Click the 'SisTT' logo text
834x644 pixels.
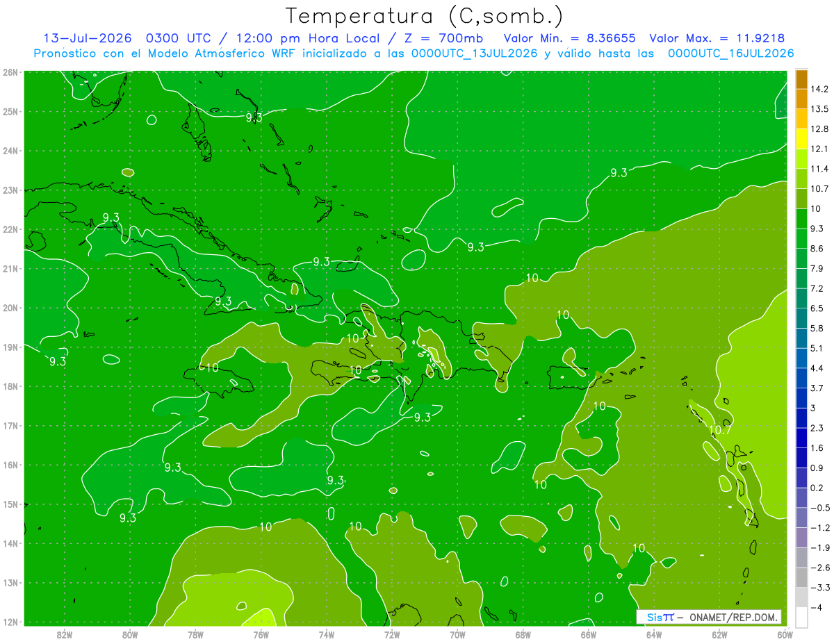[x=660, y=617]
